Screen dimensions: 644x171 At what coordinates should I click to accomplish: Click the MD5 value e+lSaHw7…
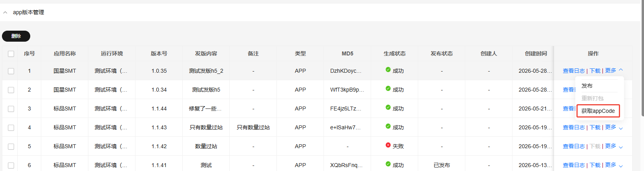[346, 127]
